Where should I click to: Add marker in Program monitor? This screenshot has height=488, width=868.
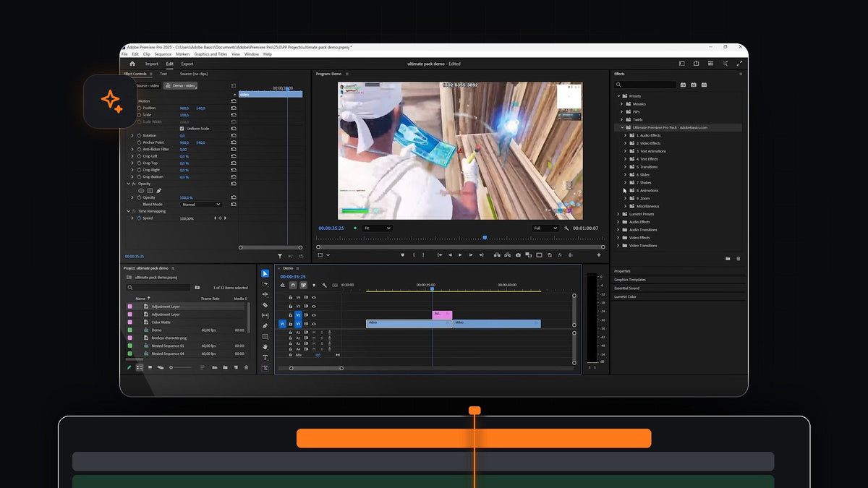pyautogui.click(x=403, y=255)
